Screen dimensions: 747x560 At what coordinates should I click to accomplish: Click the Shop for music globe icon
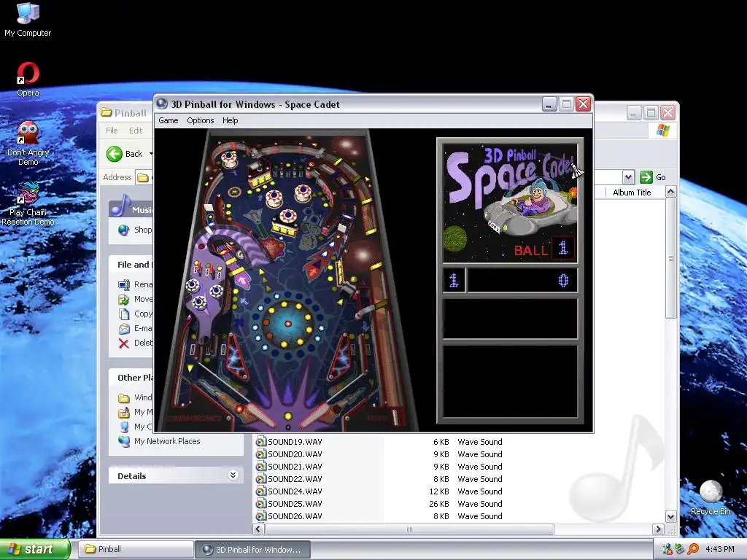coord(124,230)
